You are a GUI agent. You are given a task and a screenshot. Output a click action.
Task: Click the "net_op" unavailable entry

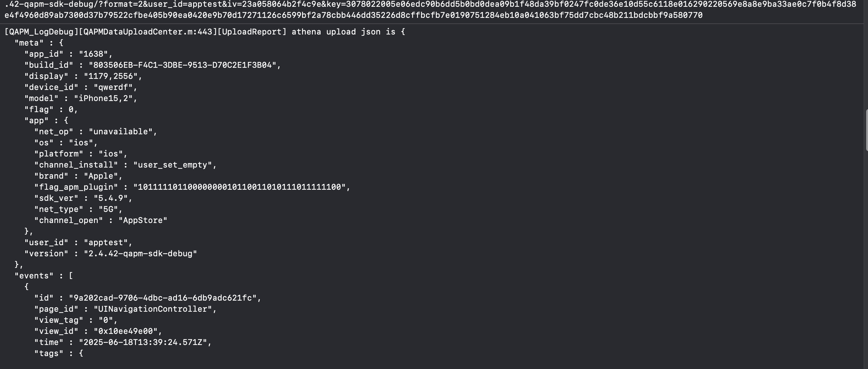(x=96, y=132)
